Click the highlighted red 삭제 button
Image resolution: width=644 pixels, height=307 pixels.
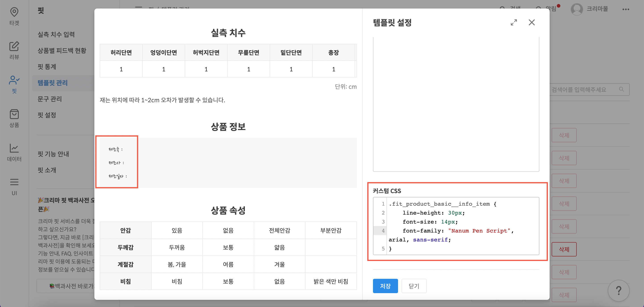point(564,249)
